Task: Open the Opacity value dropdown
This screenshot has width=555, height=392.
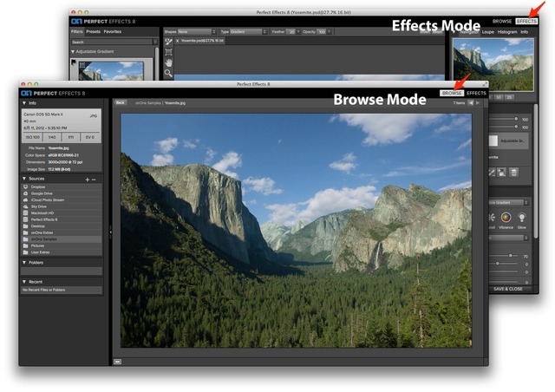Action: [x=330, y=31]
